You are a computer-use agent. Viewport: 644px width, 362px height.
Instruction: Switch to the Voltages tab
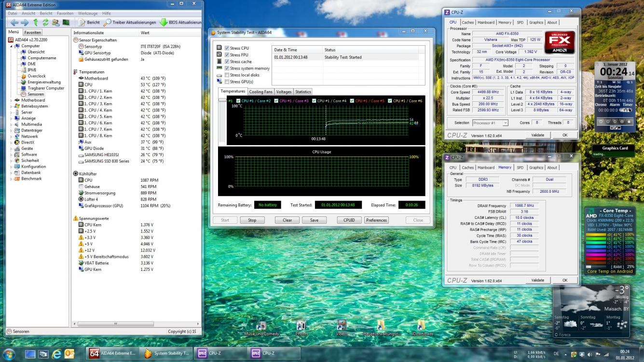[x=284, y=92]
